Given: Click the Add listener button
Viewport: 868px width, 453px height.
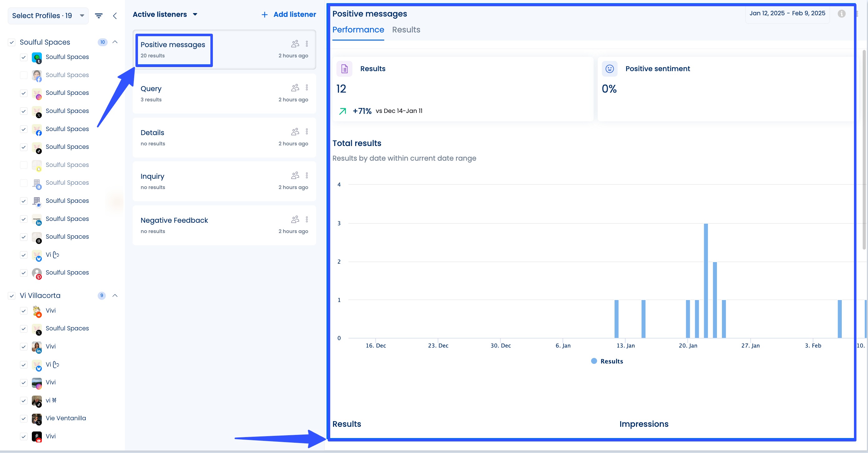Looking at the screenshot, I should click(x=288, y=14).
